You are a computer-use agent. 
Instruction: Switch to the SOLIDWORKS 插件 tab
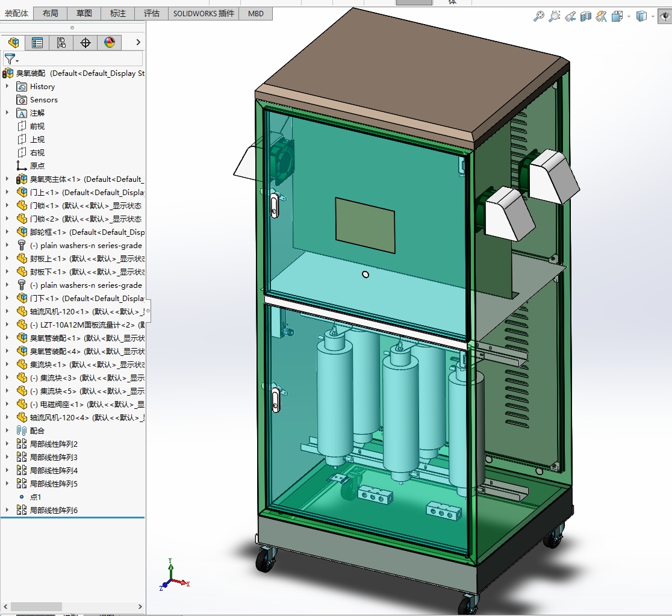tap(204, 14)
